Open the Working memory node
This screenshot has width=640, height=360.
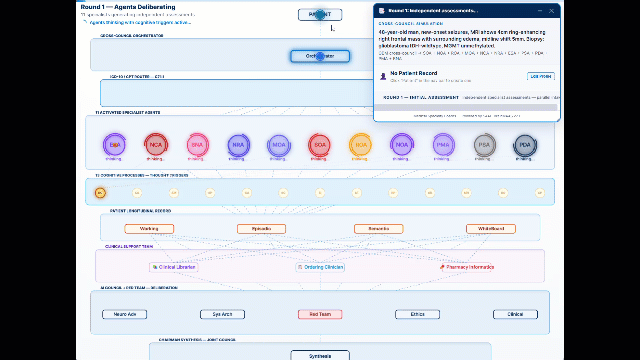tap(149, 229)
